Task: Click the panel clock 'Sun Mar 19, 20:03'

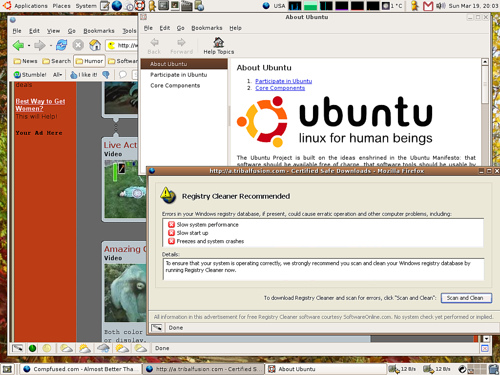Action: (473, 6)
